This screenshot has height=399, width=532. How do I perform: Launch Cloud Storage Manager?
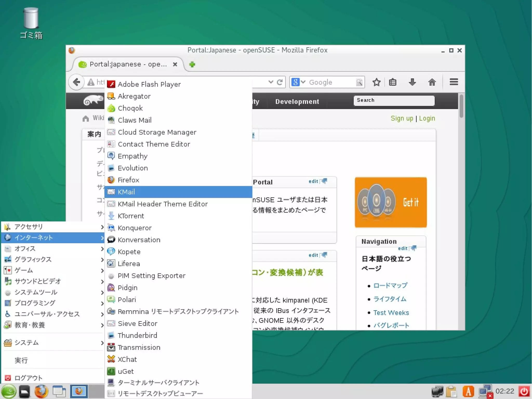pyautogui.click(x=178, y=132)
